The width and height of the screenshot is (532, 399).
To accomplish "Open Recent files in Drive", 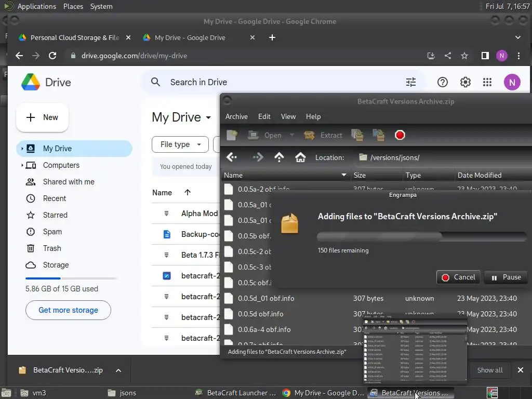I will [54, 198].
